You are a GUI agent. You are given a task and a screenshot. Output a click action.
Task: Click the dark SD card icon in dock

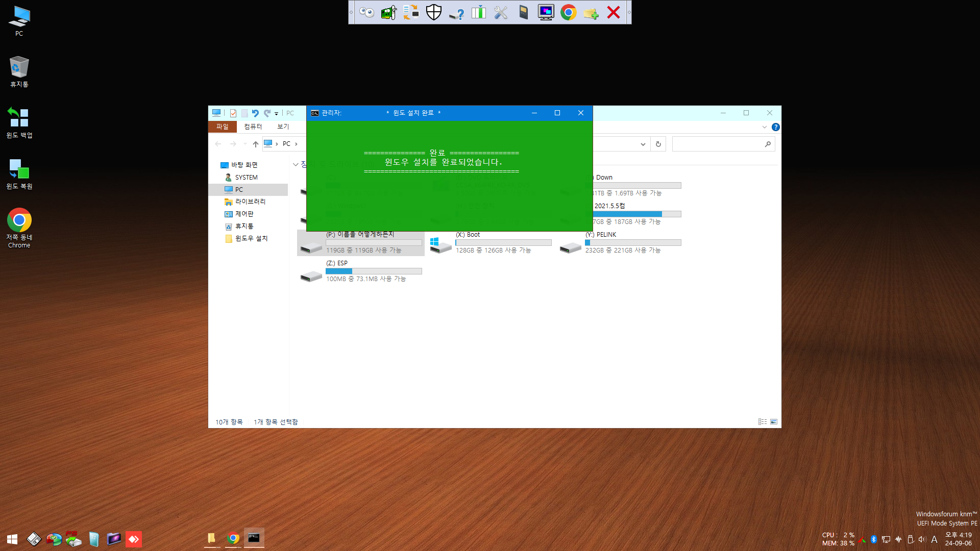point(524,12)
